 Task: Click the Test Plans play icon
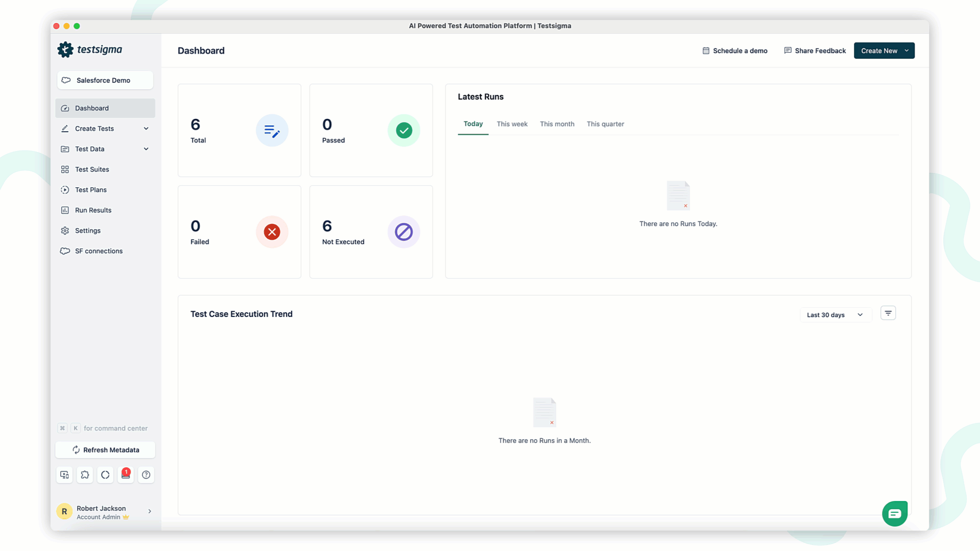coord(65,190)
